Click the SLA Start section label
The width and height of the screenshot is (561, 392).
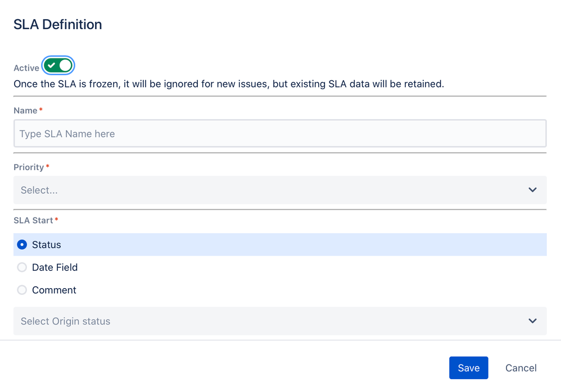point(33,221)
